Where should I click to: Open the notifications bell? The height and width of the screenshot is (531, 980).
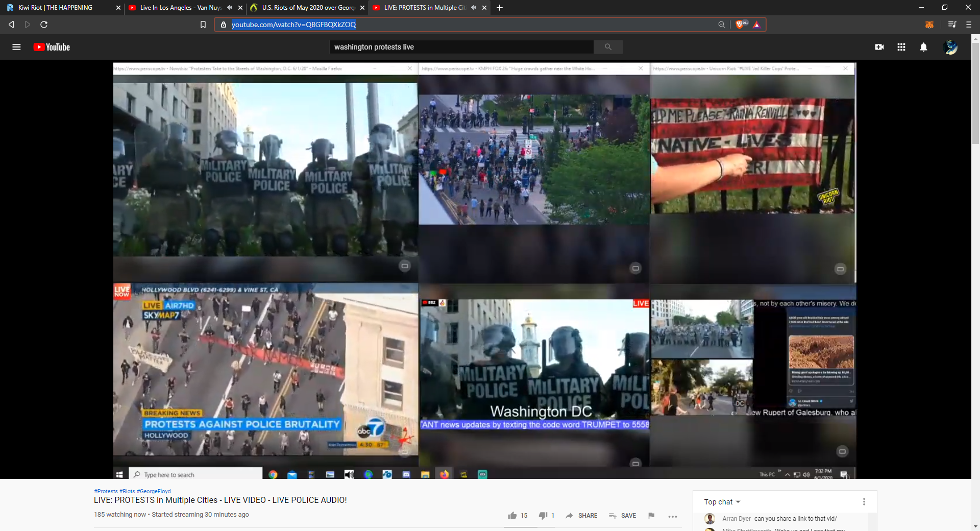[x=923, y=47]
